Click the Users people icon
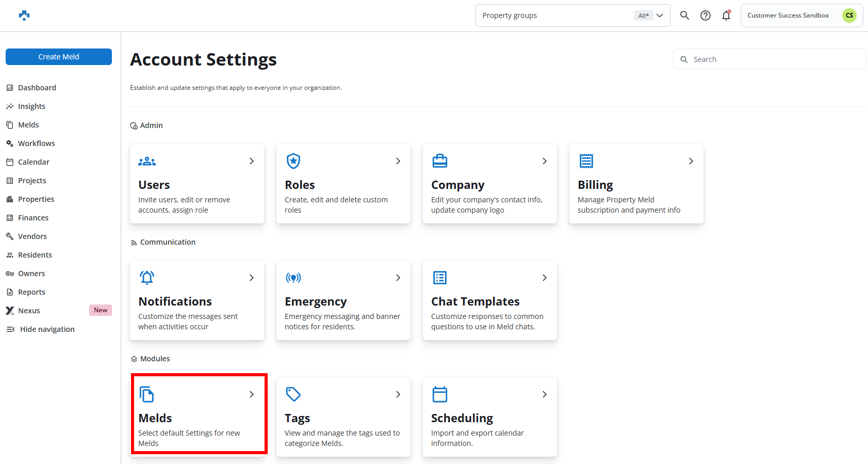The image size is (868, 464). point(147,162)
